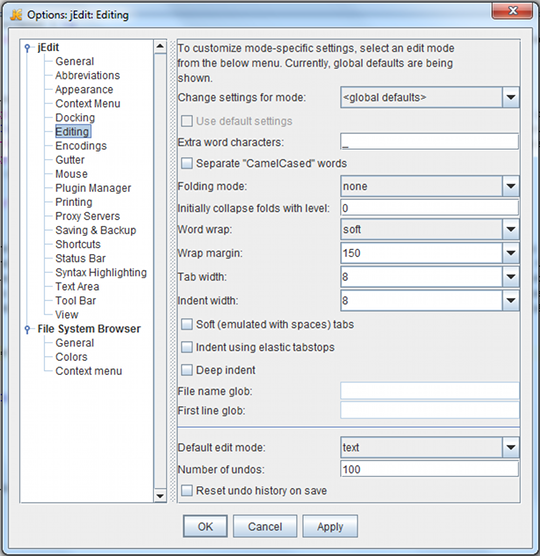Open the Encodings options
This screenshot has width=540, height=556.
click(81, 146)
